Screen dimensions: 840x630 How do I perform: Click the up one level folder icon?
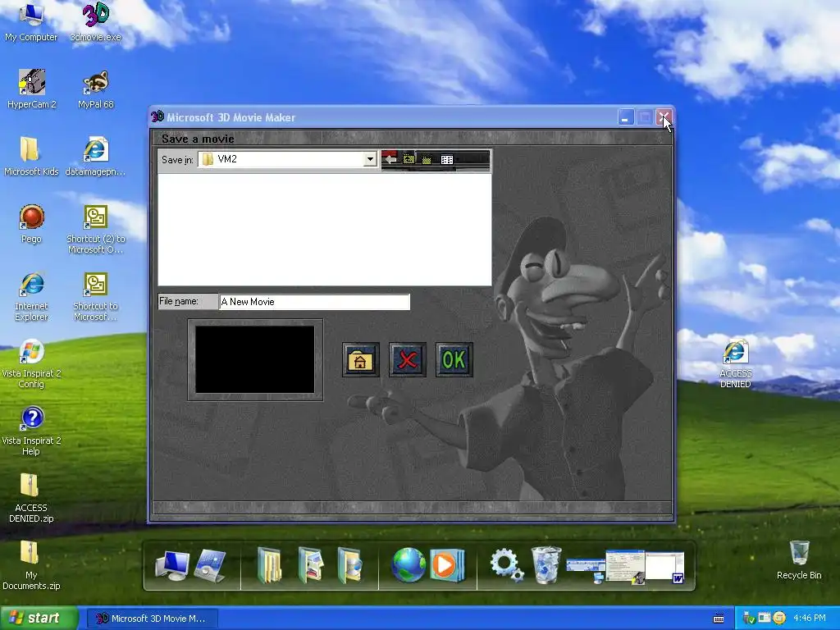pos(409,159)
